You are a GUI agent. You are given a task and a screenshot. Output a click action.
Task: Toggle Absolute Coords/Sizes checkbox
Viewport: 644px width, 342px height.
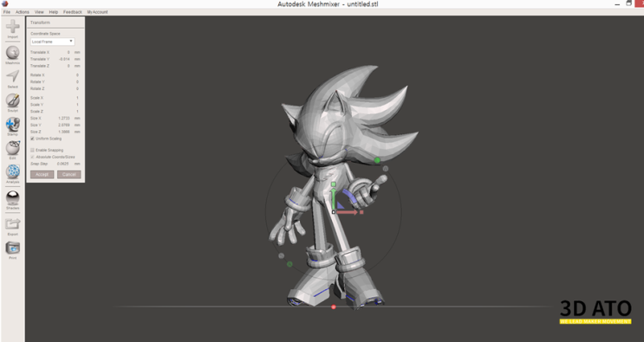pyautogui.click(x=32, y=157)
